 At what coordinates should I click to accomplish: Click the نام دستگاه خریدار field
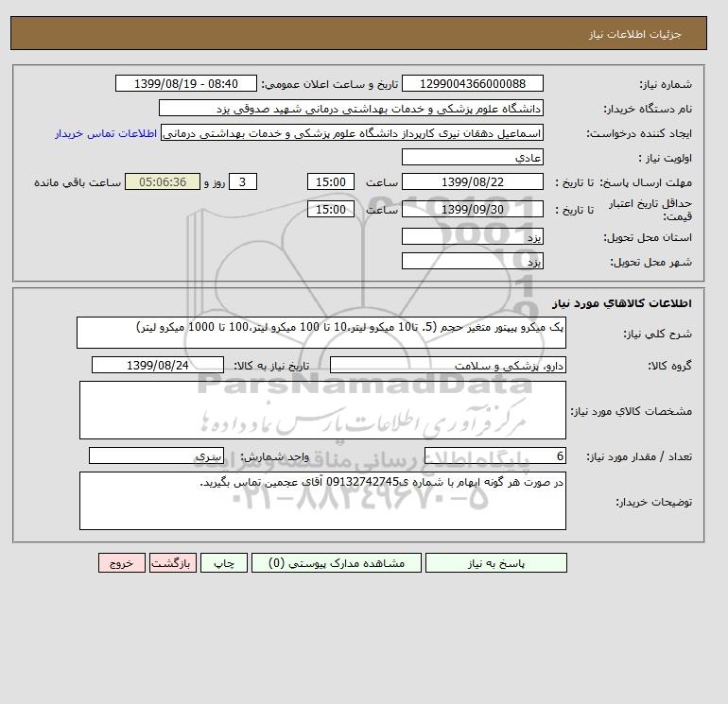click(351, 108)
